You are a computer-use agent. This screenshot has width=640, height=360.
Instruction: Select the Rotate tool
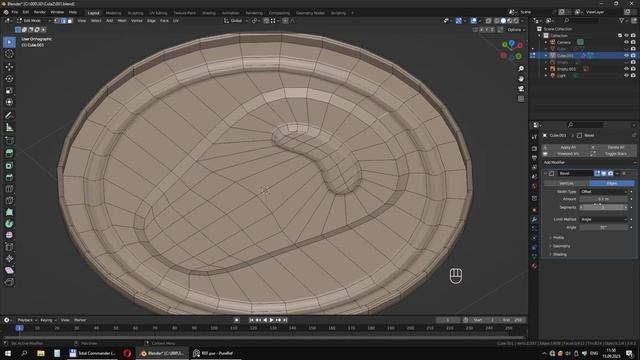[x=9, y=78]
